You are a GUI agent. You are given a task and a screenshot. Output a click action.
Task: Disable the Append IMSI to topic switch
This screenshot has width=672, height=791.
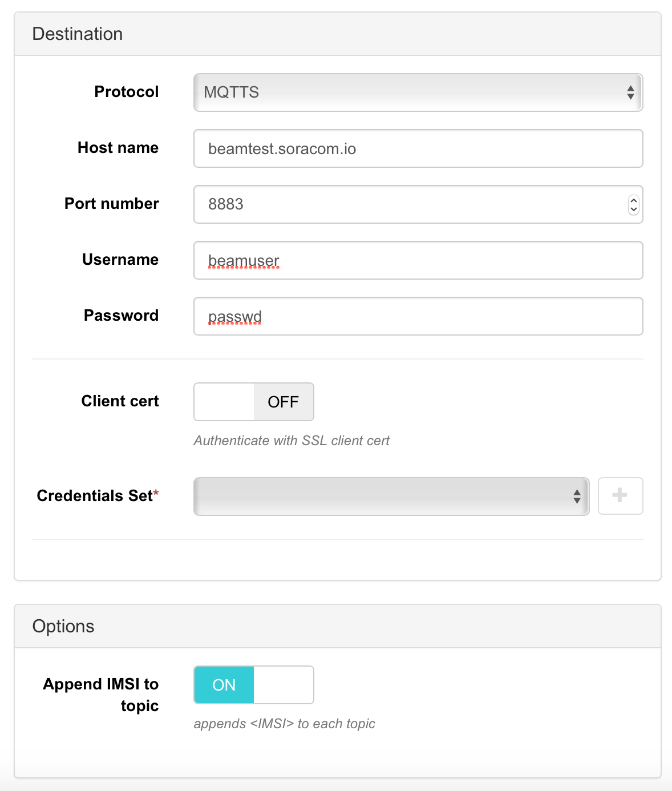pyautogui.click(x=254, y=685)
